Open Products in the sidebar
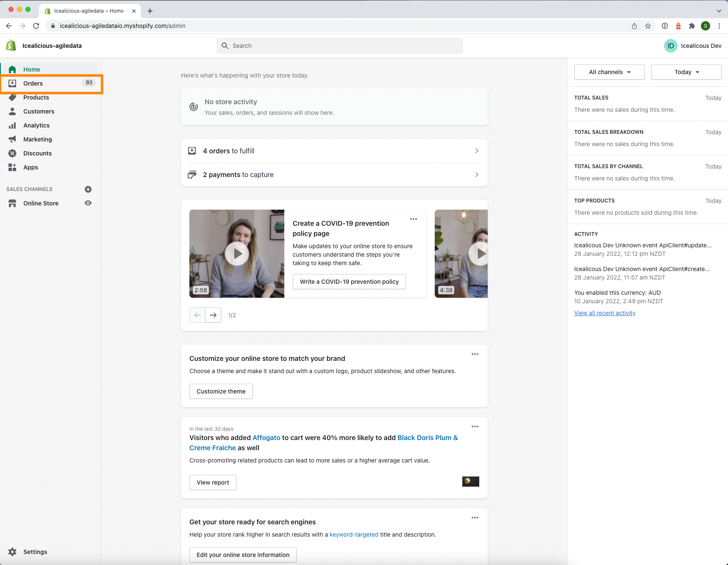Screen dimensions: 728x565 49,97
